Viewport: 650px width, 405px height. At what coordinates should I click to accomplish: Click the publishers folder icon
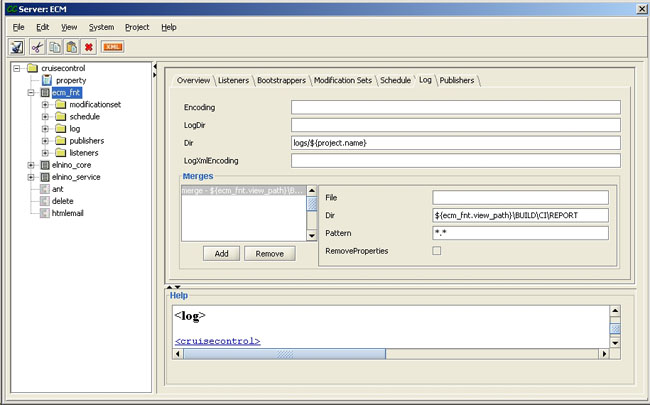61,141
